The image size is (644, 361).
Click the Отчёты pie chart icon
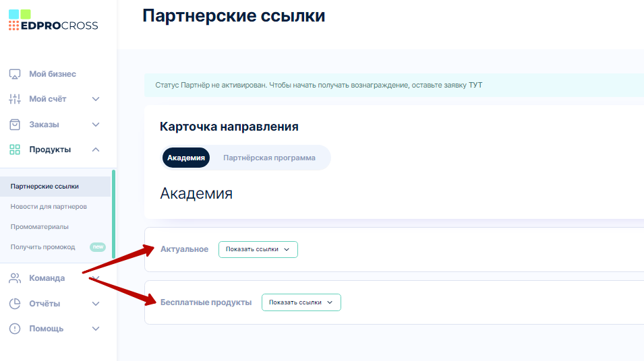pyautogui.click(x=15, y=304)
